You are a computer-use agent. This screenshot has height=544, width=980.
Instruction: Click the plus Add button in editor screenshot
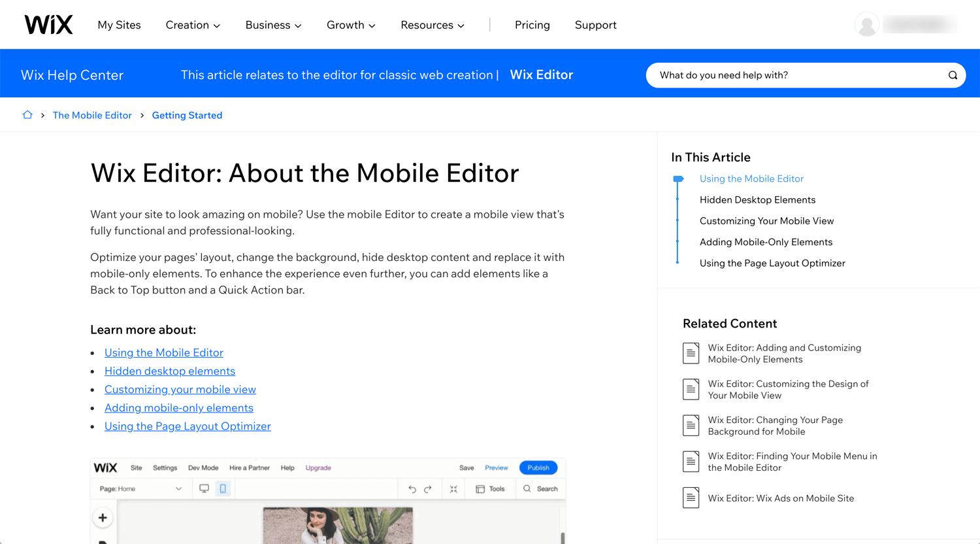click(x=103, y=518)
